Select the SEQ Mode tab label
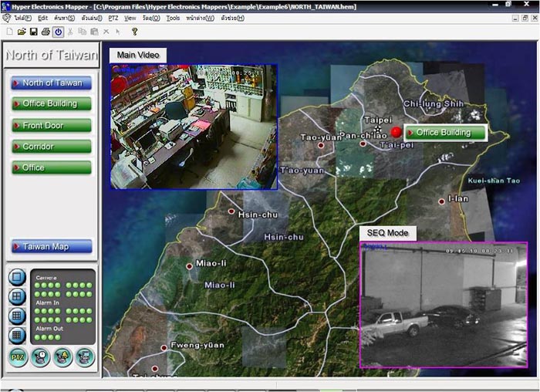 388,233
